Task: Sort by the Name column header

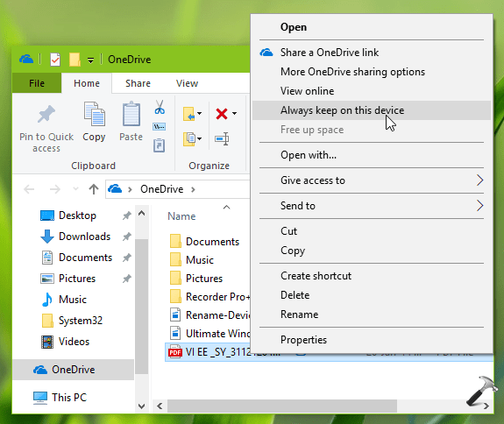Action: coord(181,216)
